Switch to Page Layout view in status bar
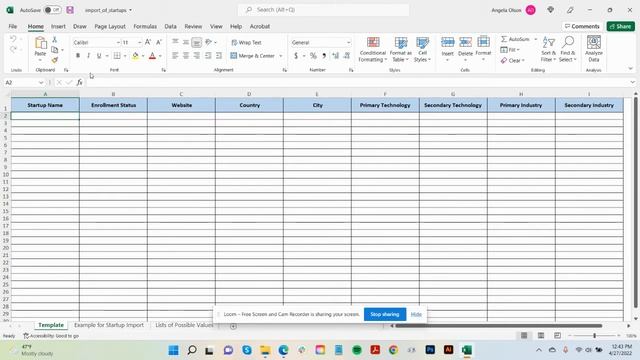The width and height of the screenshot is (640, 360). coord(540,336)
